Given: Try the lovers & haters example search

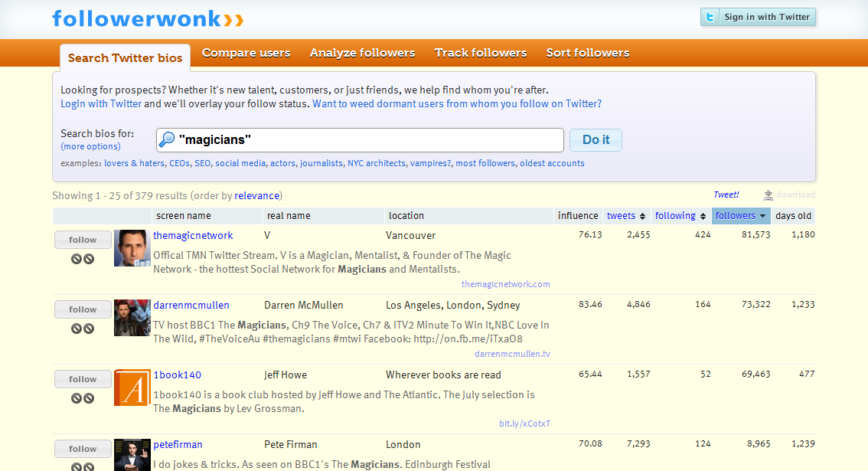Looking at the screenshot, I should [135, 163].
